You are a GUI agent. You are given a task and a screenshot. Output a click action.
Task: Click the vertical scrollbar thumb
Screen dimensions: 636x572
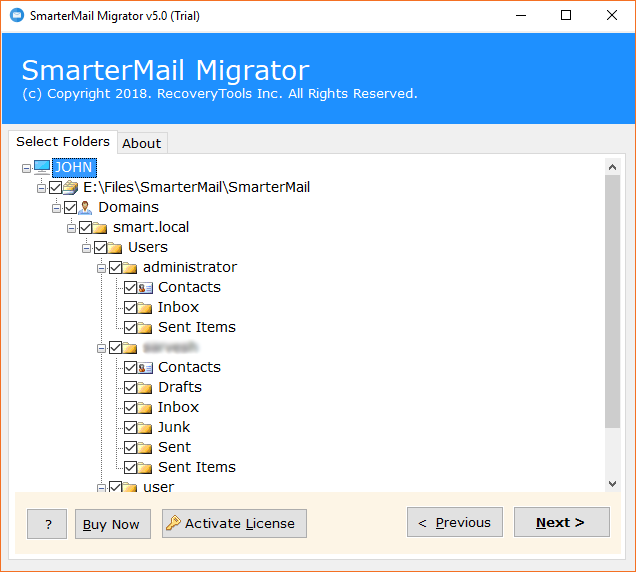click(x=612, y=301)
